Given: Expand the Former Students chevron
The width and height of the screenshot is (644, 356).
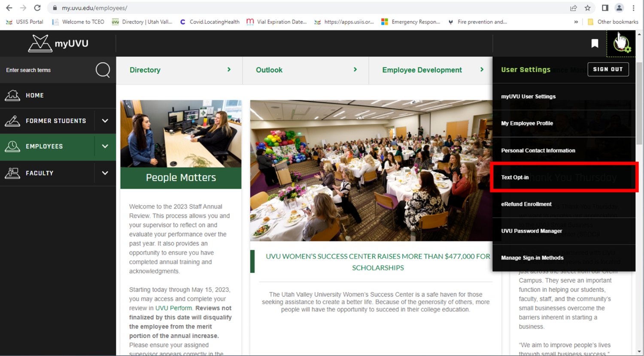Looking at the screenshot, I should (105, 121).
